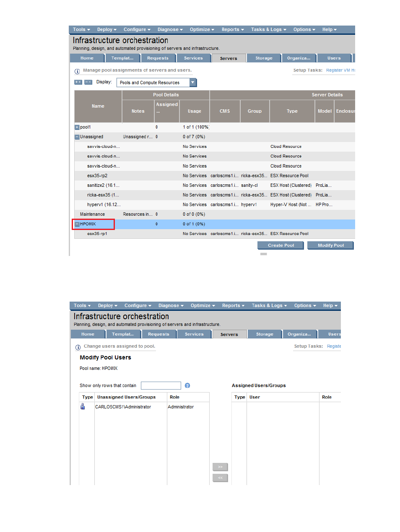Open Diagnose menu in the pool list screen
400x532 pixels.
coord(170,30)
